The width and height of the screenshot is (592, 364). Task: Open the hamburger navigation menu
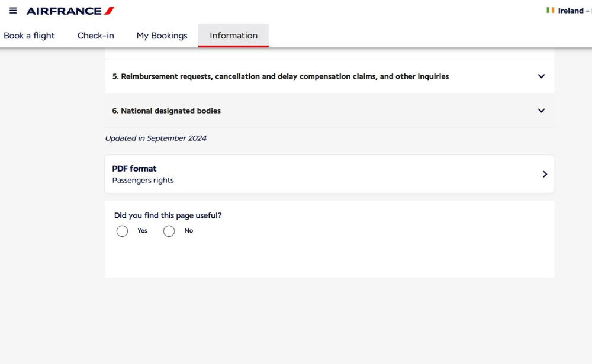coord(12,10)
